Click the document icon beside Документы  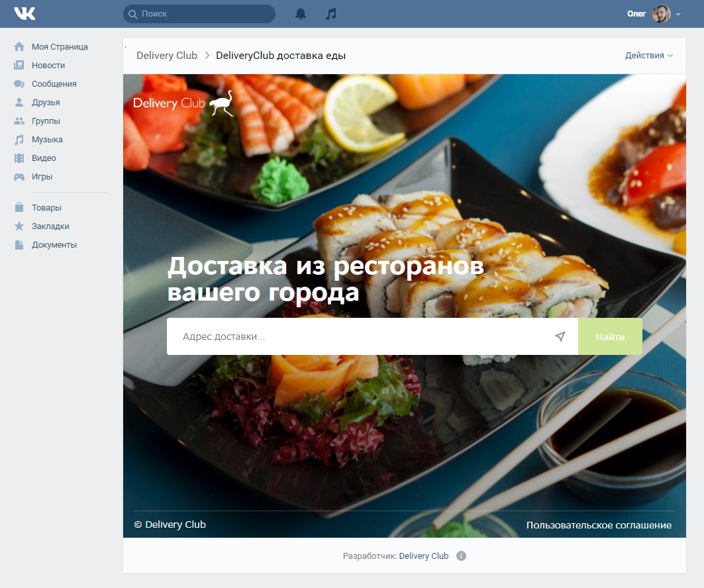click(x=19, y=244)
